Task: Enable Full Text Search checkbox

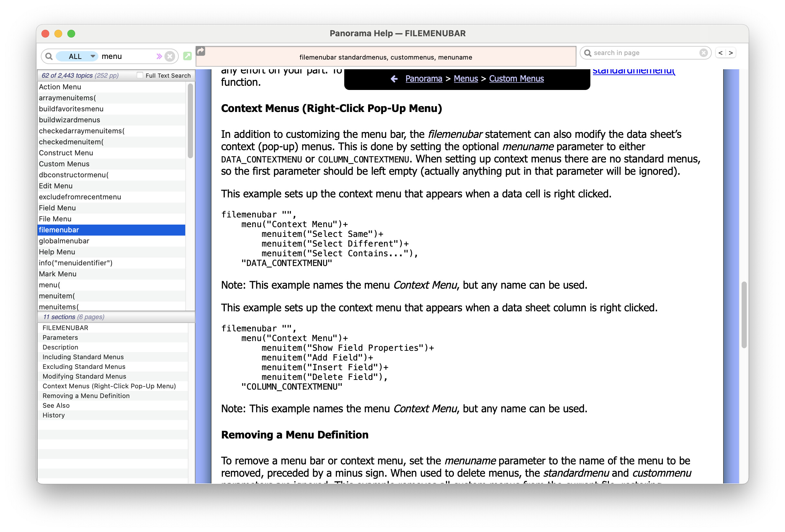Action: pos(140,75)
